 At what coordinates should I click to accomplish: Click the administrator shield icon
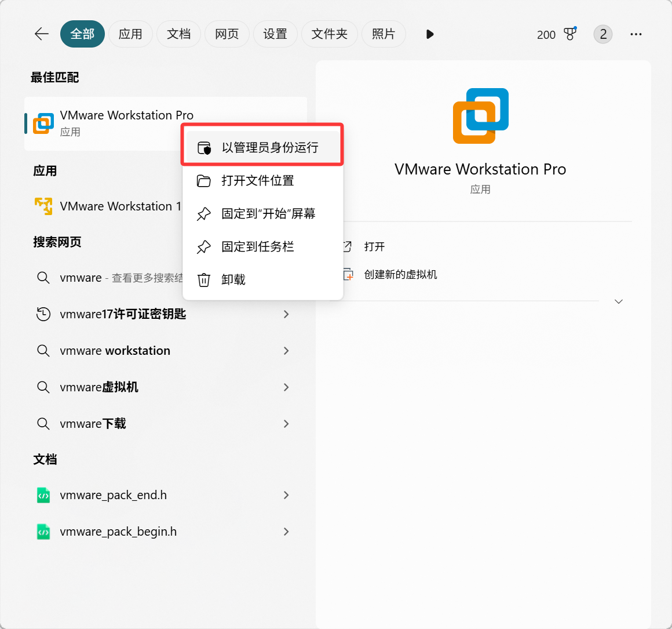(204, 148)
